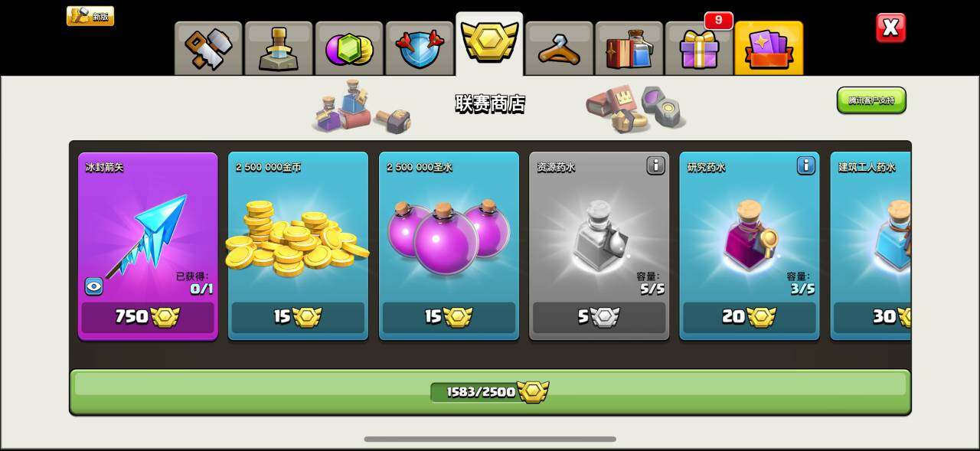Open the gem and resources tab
980x451 pixels.
pos(349,49)
